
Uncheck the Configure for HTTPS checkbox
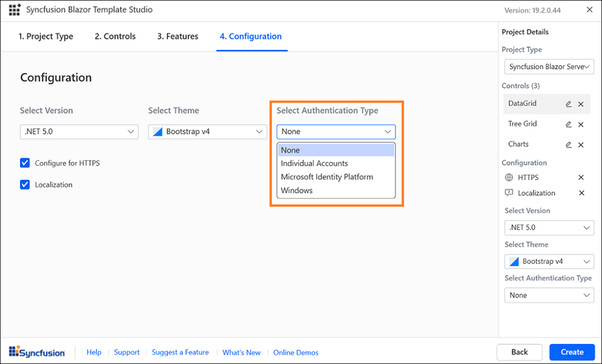click(25, 163)
